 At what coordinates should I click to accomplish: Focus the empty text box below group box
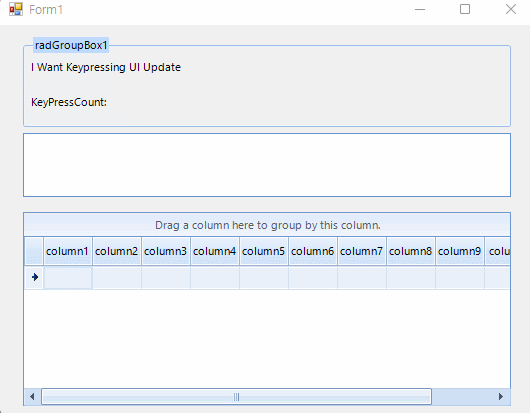(267, 165)
